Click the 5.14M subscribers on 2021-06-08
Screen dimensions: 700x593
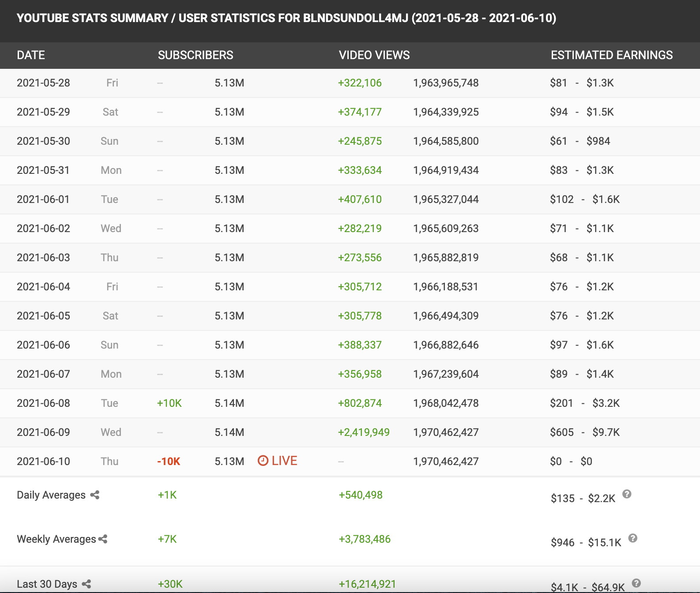coord(230,403)
